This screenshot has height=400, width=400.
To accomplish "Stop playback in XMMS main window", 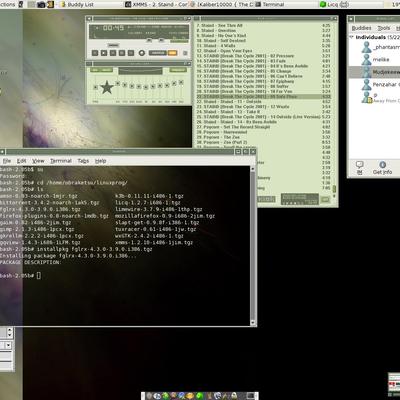I will pyautogui.click(x=122, y=53).
